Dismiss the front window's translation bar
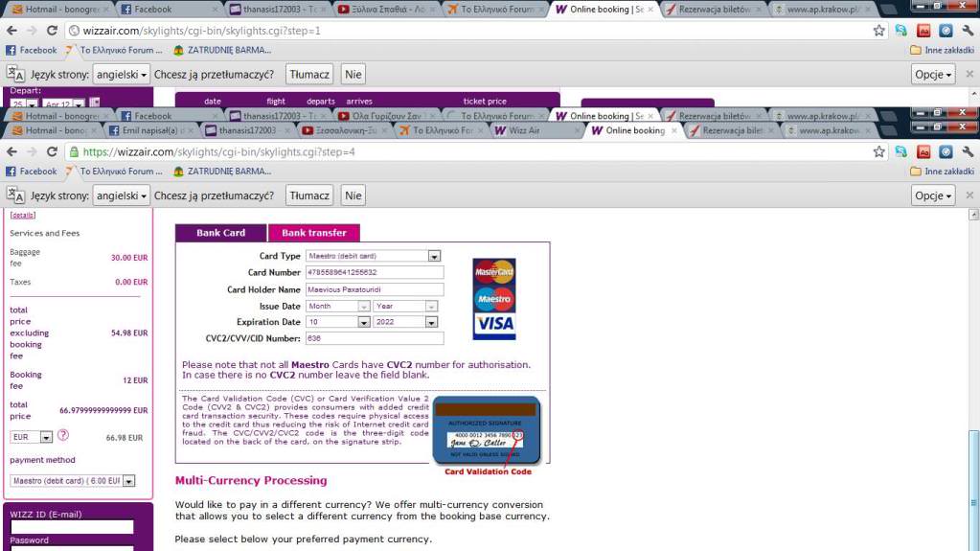 click(x=969, y=195)
